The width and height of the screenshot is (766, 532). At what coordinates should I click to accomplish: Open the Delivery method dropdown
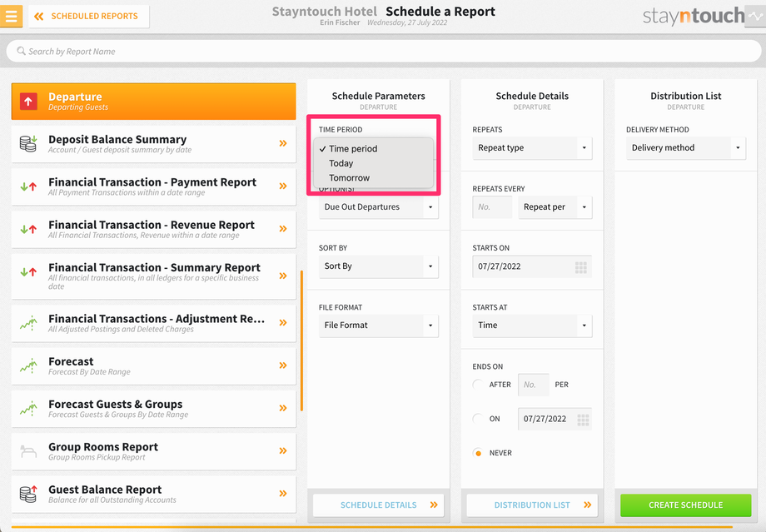[686, 147]
